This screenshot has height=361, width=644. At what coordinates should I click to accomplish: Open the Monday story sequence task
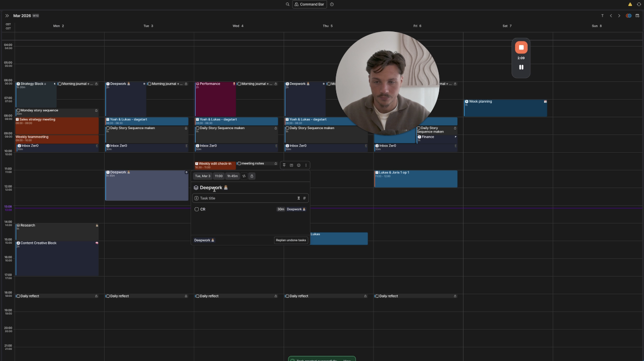tap(57, 112)
